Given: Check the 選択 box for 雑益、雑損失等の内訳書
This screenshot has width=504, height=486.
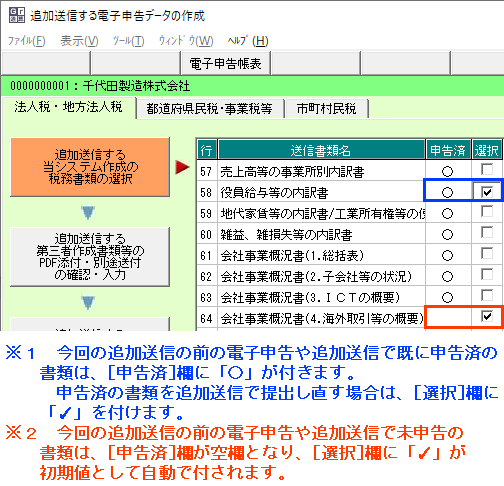Looking at the screenshot, I should click(x=487, y=233).
